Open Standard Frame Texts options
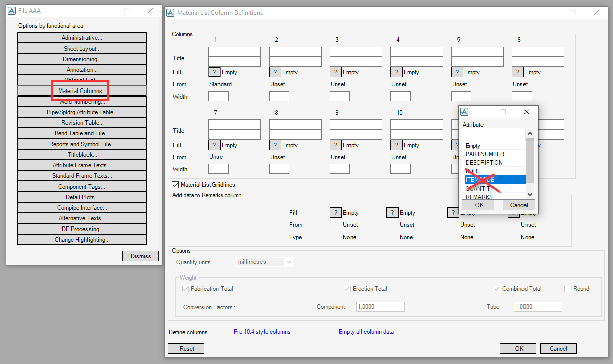Screen dimensions: 613x364 82,176
